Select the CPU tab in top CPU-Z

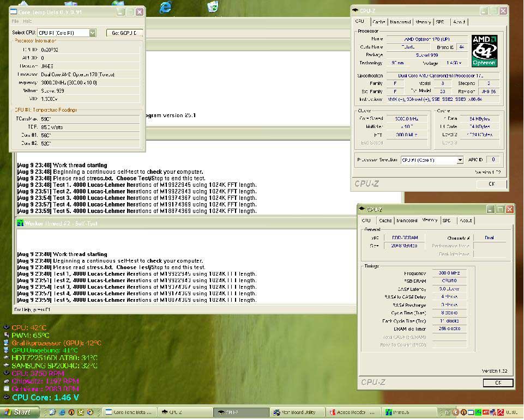[360, 21]
